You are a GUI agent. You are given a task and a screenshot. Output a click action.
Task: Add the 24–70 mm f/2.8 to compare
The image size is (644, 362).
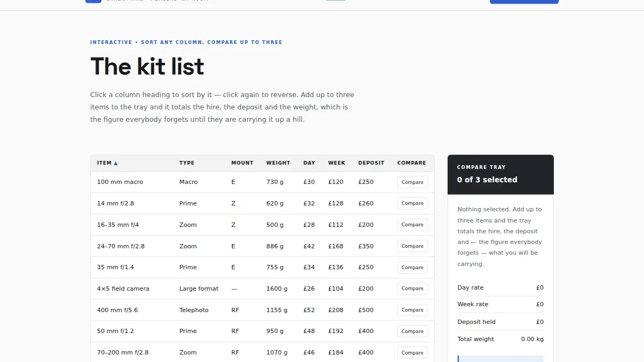pos(412,246)
